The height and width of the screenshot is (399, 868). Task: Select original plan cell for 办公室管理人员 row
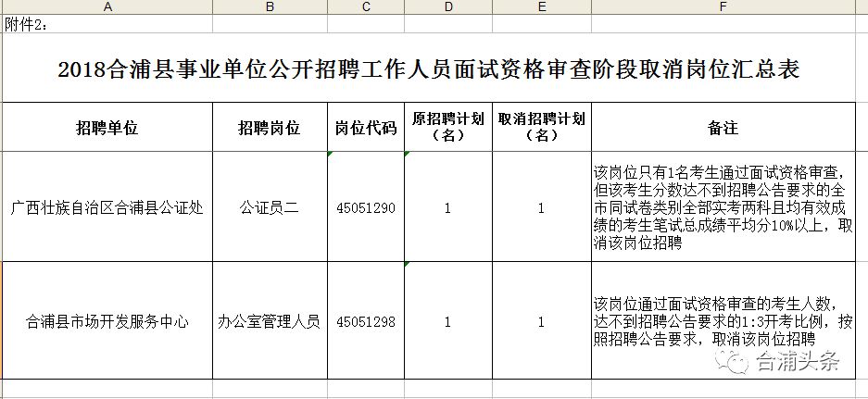point(448,320)
